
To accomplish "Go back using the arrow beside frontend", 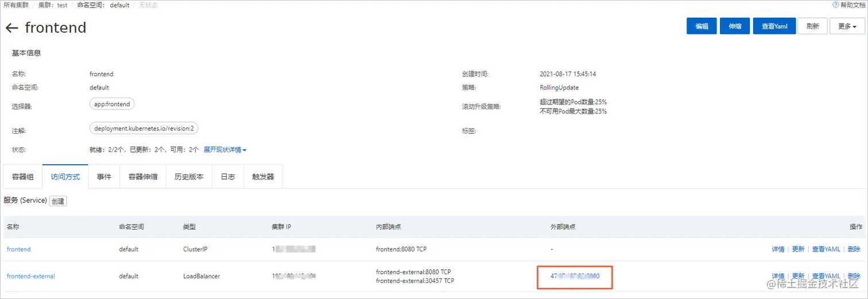I will pyautogui.click(x=11, y=28).
